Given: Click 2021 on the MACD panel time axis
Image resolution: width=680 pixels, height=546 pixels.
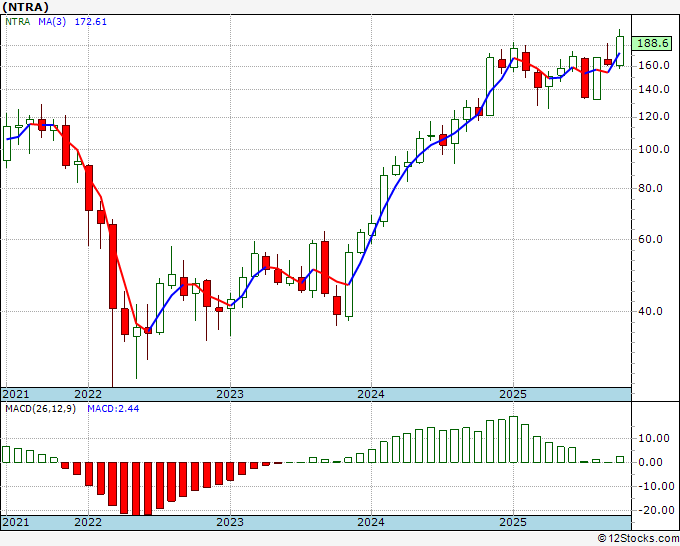Looking at the screenshot, I should [x=16, y=522].
